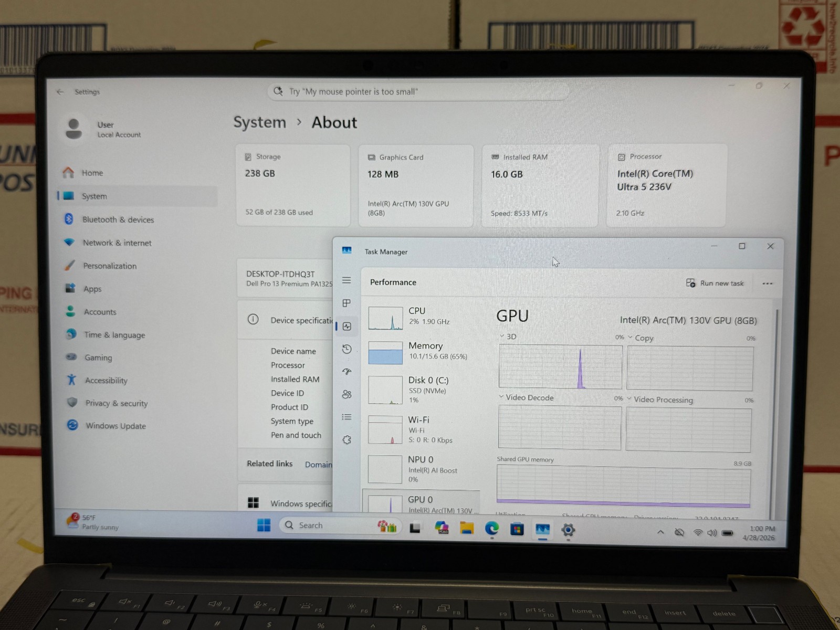Open Microsoft Store from taskbar
The width and height of the screenshot is (840, 630).
click(517, 529)
